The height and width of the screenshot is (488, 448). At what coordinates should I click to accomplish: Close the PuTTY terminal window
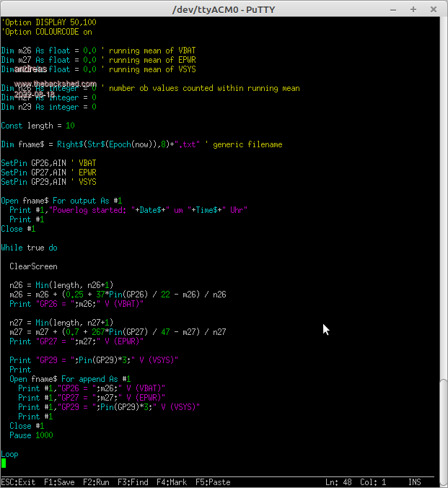[x=431, y=9]
